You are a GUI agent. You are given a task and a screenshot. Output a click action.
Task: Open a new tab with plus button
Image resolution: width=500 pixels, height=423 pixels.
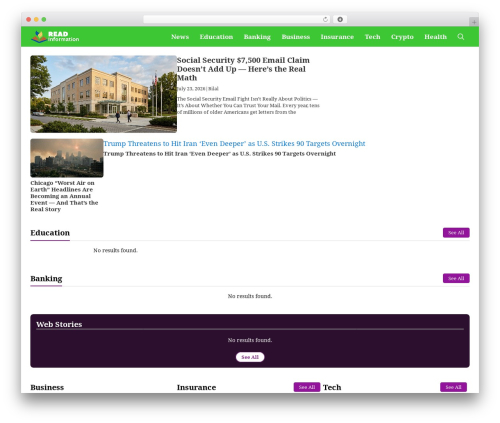[474, 22]
